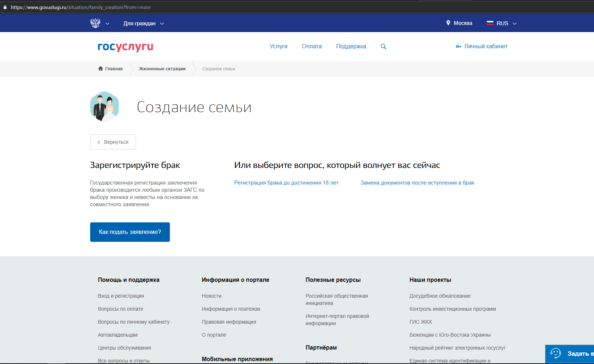Open Интернет-портал правовой информации link
Screen dimensions: 594x364
click(337, 320)
